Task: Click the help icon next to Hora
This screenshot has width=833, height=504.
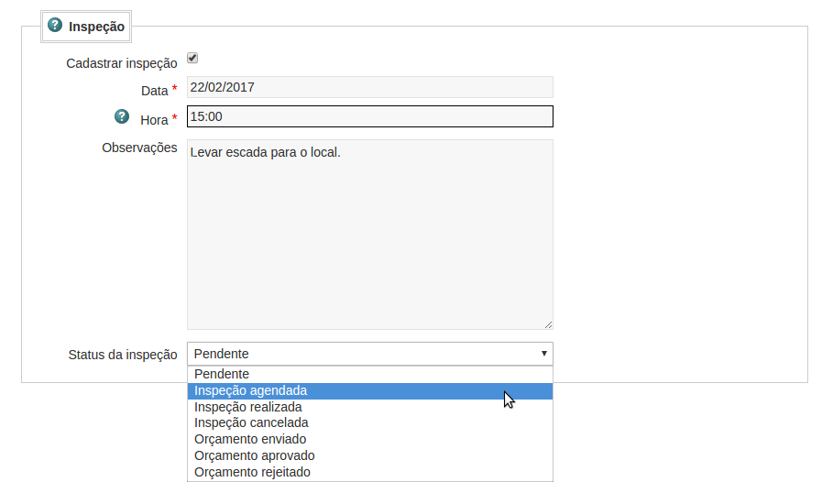Action: (x=122, y=116)
